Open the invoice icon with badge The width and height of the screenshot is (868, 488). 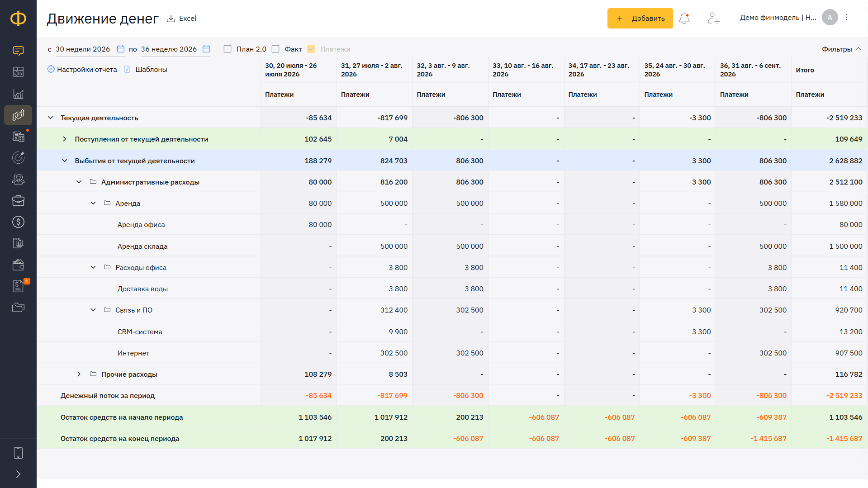tap(18, 286)
